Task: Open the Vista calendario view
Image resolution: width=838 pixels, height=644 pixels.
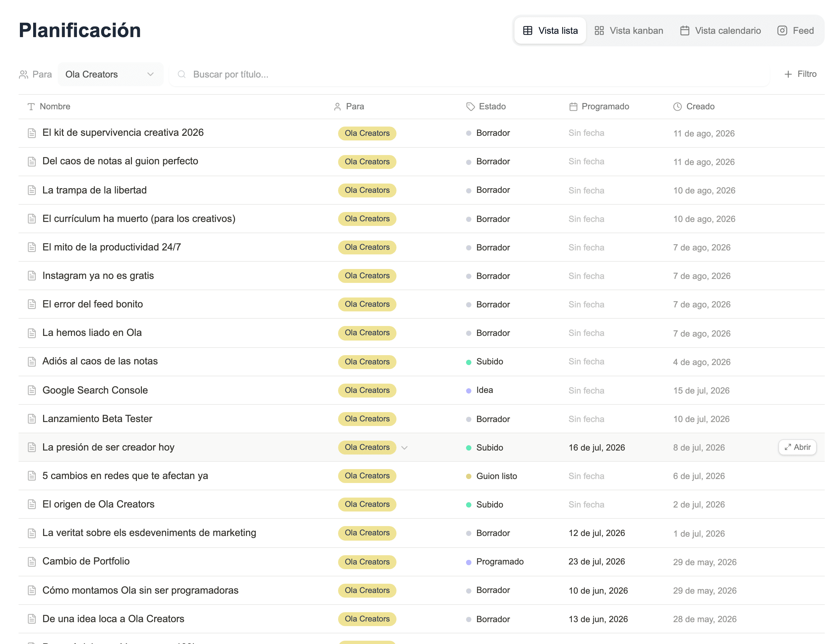Action: click(x=720, y=31)
